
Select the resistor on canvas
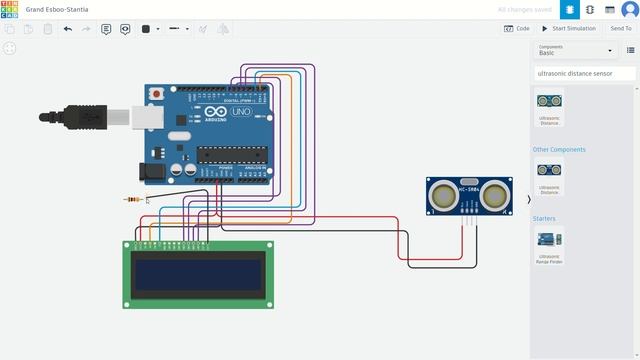133,200
